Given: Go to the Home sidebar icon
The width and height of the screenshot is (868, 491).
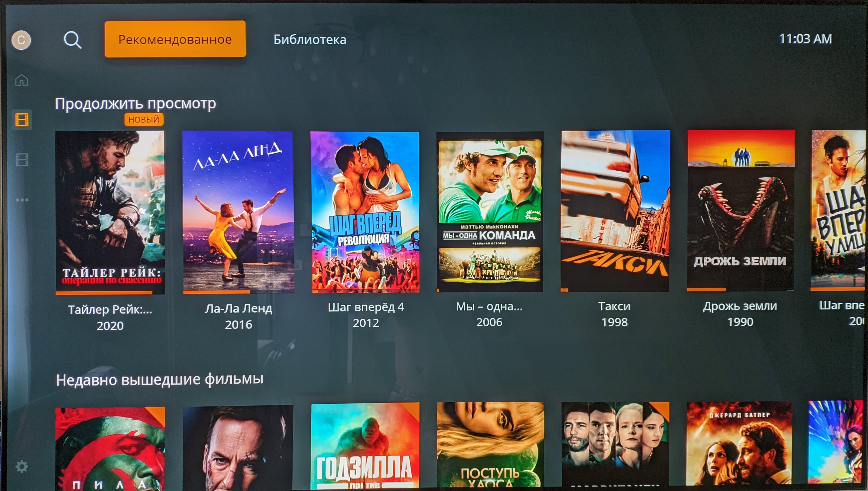Looking at the screenshot, I should (22, 80).
